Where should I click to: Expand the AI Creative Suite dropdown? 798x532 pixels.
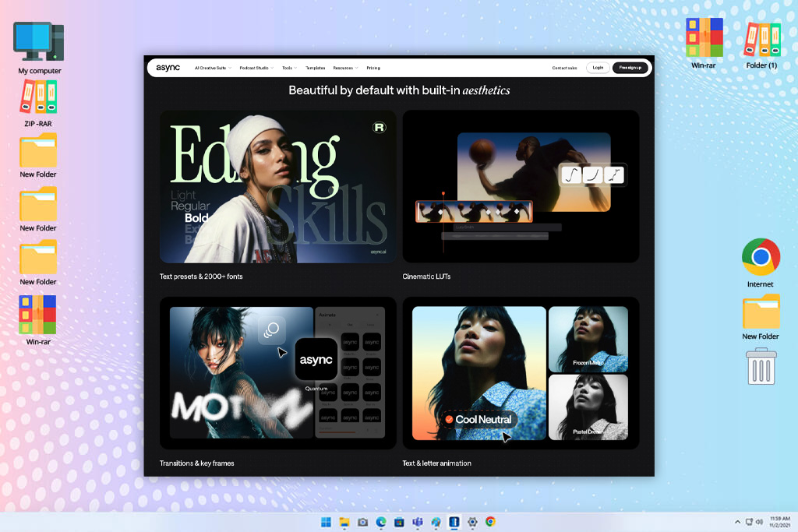coord(213,68)
